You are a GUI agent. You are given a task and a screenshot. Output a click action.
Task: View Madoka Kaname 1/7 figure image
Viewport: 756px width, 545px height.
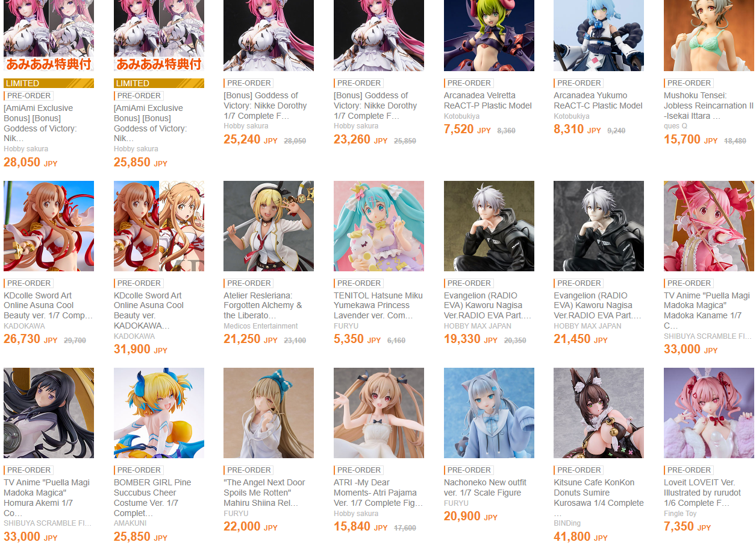pos(709,226)
